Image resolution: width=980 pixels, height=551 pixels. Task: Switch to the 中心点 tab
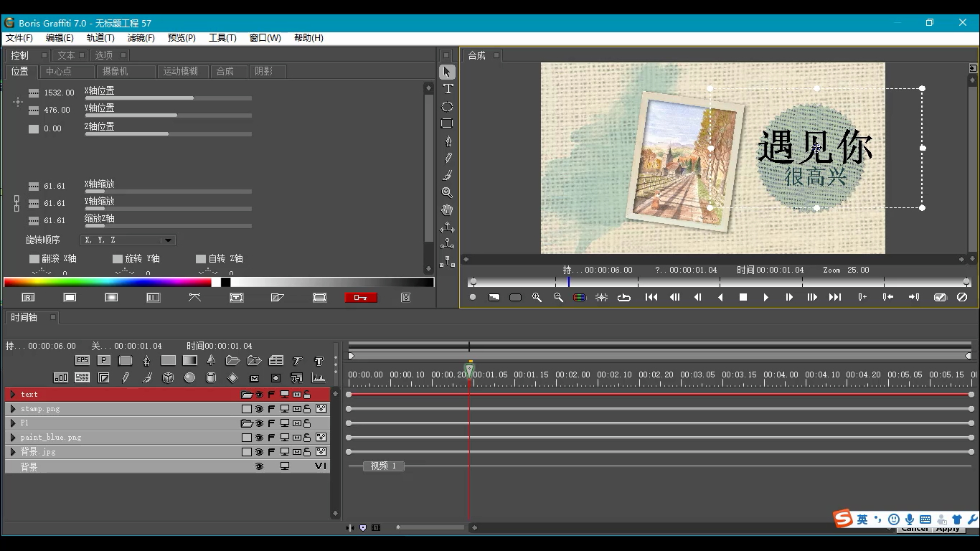tap(66, 71)
